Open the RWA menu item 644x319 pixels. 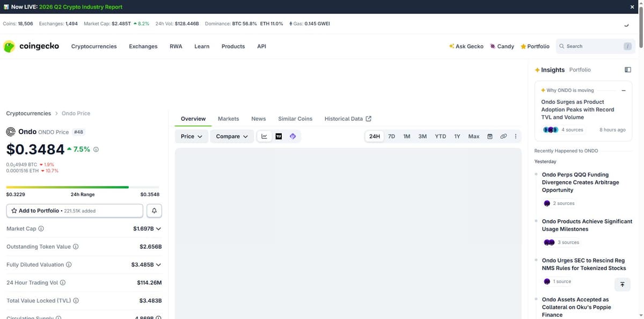pyautogui.click(x=176, y=46)
